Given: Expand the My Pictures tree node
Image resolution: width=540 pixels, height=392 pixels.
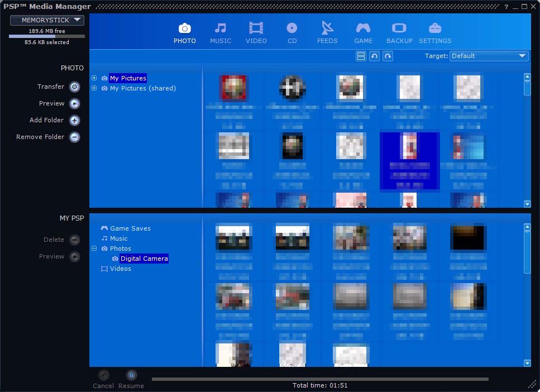Looking at the screenshot, I should point(94,78).
